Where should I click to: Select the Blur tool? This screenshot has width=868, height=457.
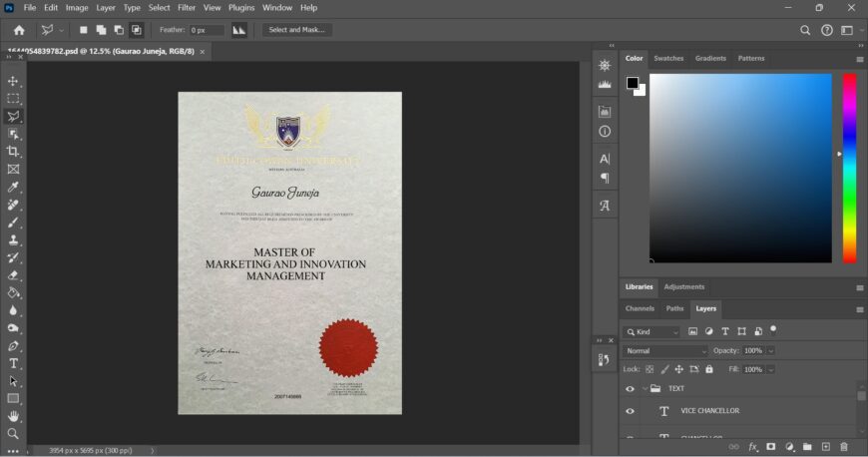[13, 310]
